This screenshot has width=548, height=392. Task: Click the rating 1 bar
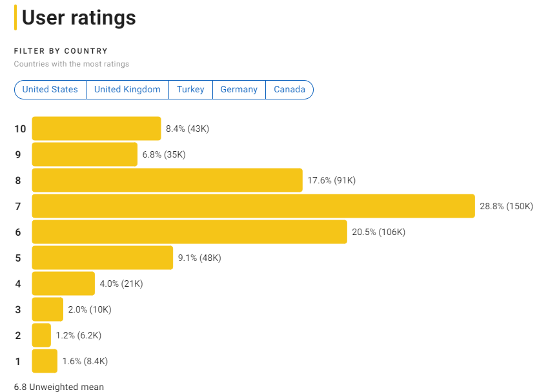(x=44, y=361)
